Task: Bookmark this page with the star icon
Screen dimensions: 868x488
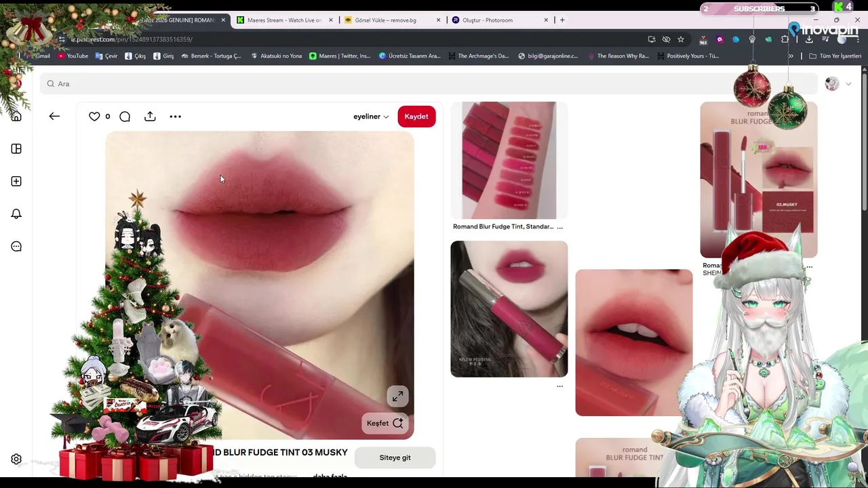Action: 681,39
